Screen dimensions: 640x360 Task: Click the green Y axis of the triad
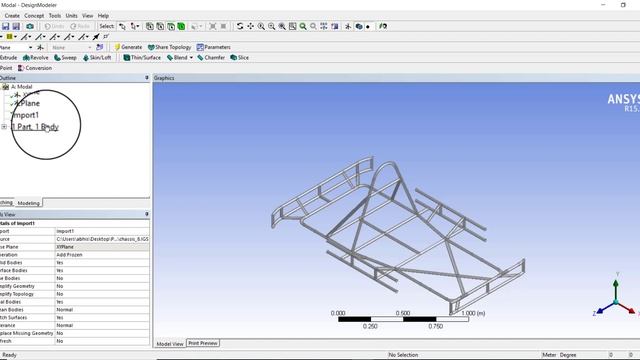coord(616,288)
